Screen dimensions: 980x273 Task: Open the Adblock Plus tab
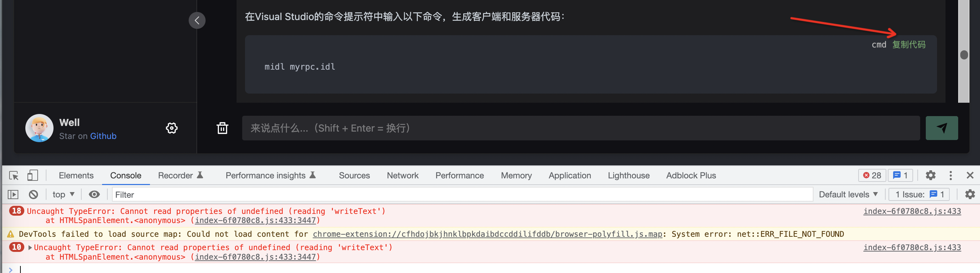(691, 175)
